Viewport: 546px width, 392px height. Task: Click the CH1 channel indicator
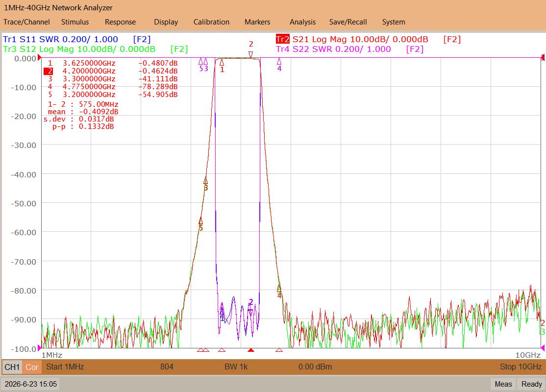(12, 367)
